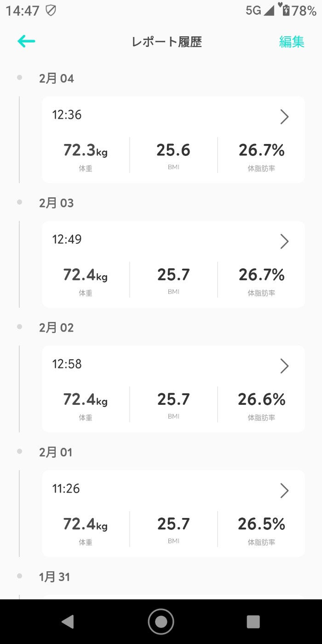Tap the teal back arrow
The height and width of the screenshot is (644, 322).
26,41
